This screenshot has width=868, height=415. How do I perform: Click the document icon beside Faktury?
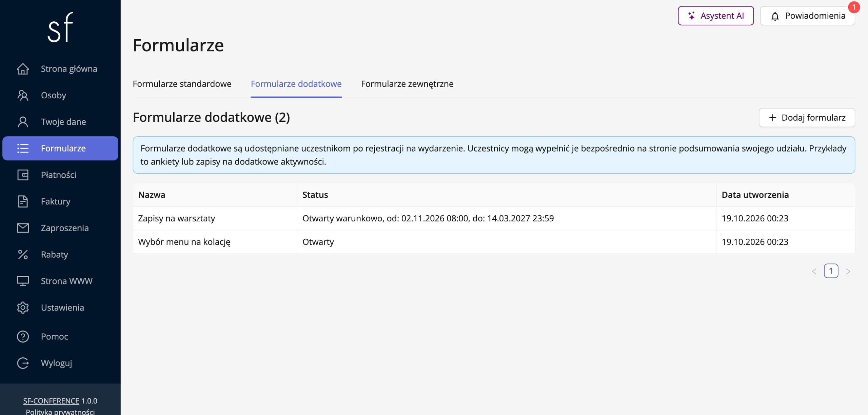tap(23, 201)
